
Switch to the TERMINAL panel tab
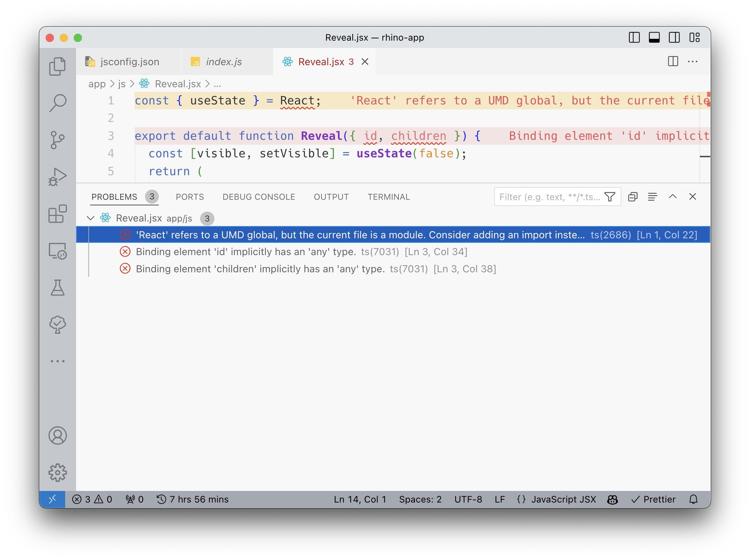pos(389,197)
